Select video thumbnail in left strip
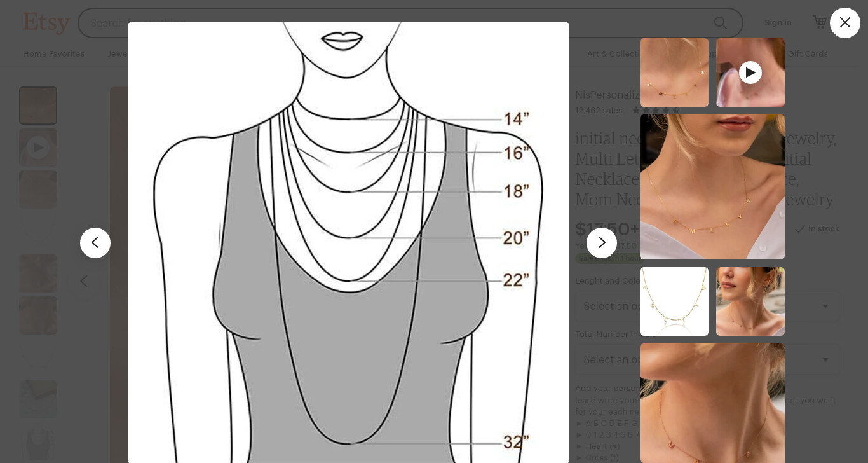Image resolution: width=868 pixels, height=463 pixels. (38, 148)
